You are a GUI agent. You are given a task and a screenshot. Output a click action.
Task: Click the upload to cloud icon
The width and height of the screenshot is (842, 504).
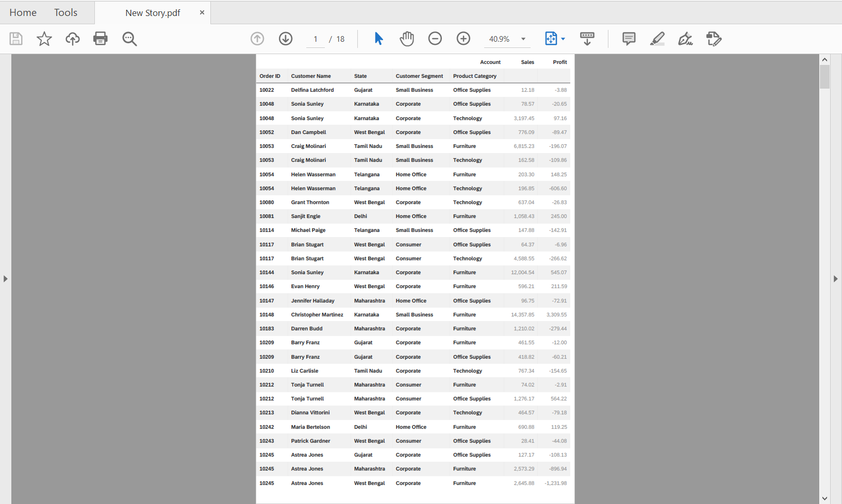pyautogui.click(x=73, y=39)
